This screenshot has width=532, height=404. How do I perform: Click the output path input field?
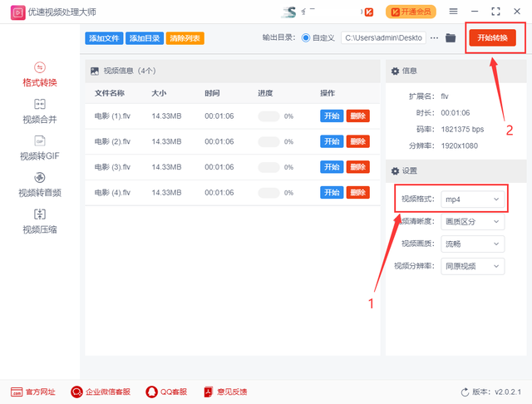(x=383, y=37)
